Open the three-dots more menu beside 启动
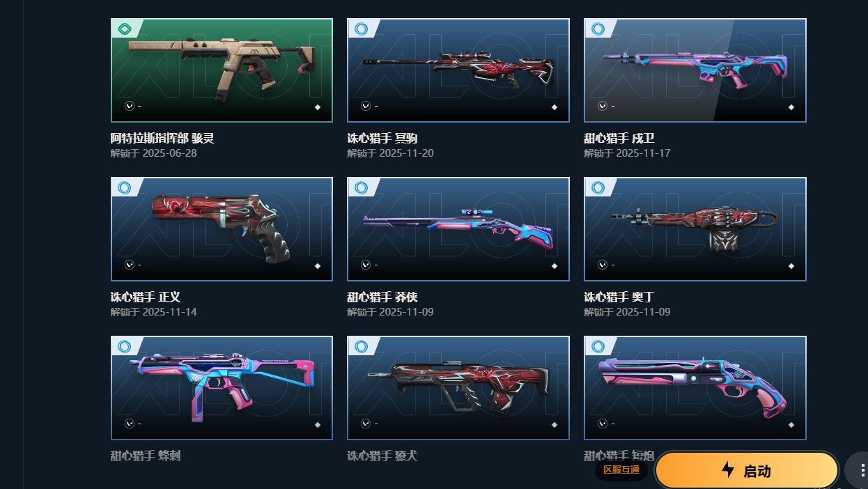This screenshot has height=489, width=868. coord(857,470)
